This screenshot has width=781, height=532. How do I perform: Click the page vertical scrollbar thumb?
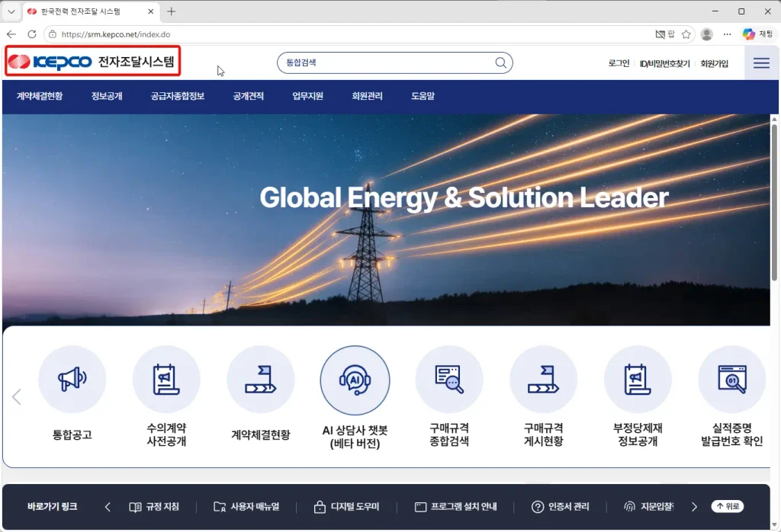(x=774, y=201)
